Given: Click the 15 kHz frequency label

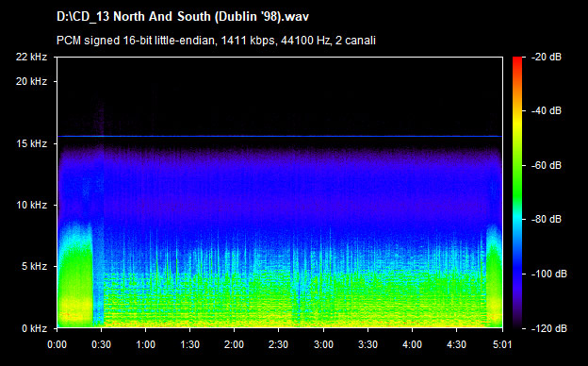Looking at the screenshot, I should tap(31, 143).
